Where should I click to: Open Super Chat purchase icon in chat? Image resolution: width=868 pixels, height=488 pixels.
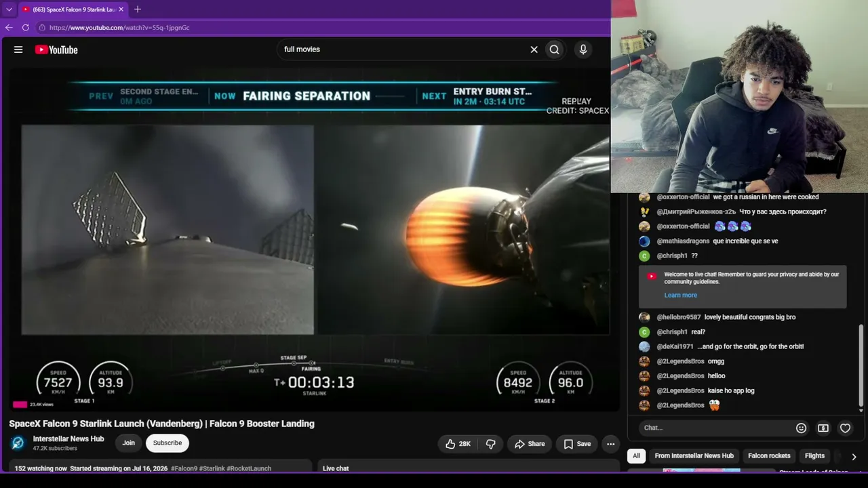click(823, 428)
